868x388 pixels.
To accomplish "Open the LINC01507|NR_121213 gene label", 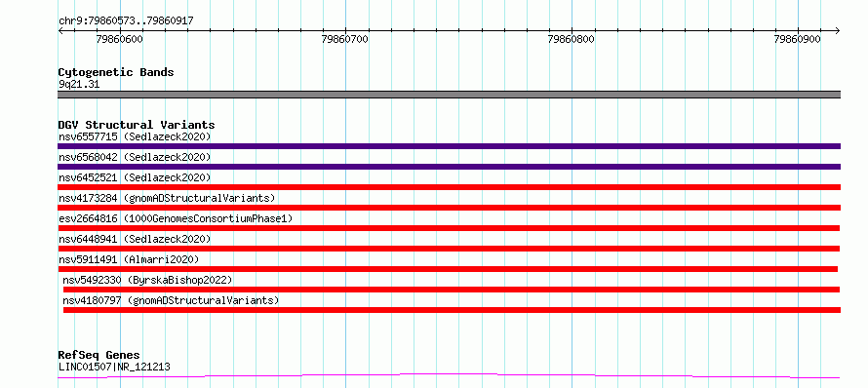I will point(114,367).
